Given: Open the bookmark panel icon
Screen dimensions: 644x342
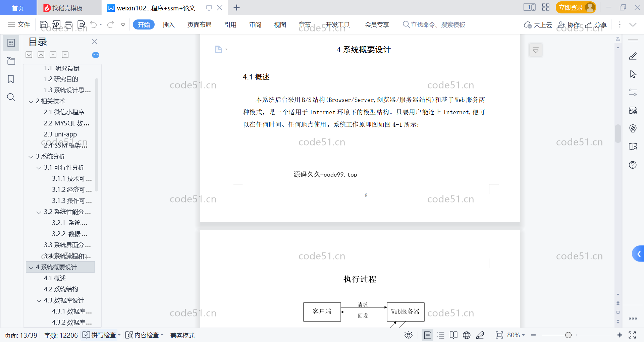Looking at the screenshot, I should pyautogui.click(x=11, y=79).
